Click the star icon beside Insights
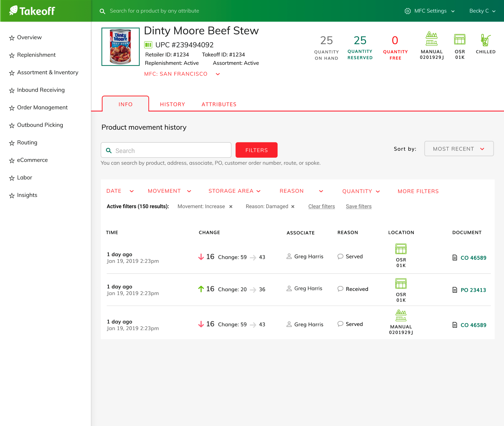Image resolution: width=504 pixels, height=426 pixels. (12, 196)
